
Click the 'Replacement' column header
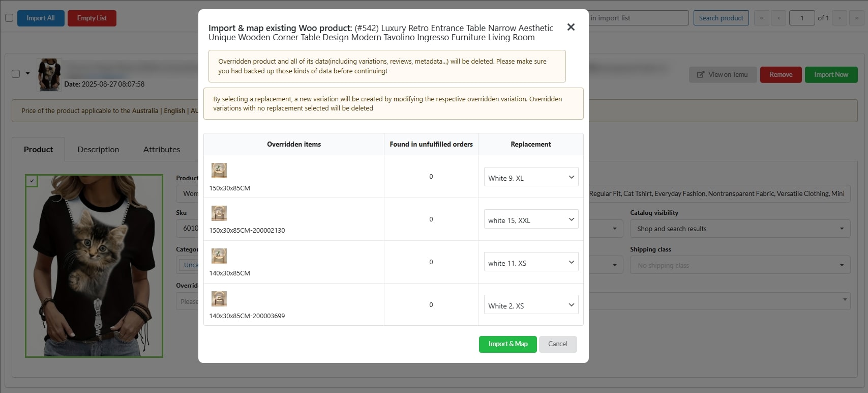click(531, 144)
